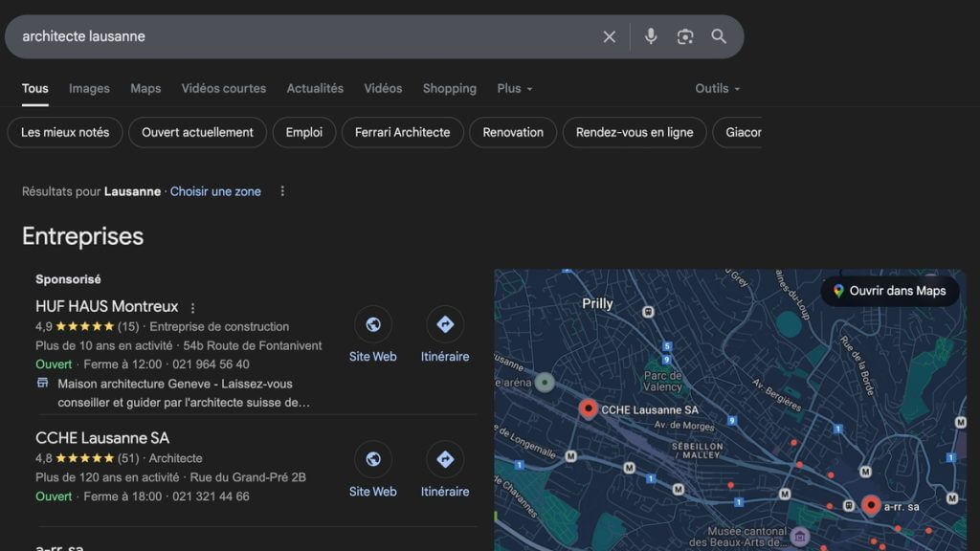Choose the 'Rendez-vous en ligne' chip

coord(635,132)
